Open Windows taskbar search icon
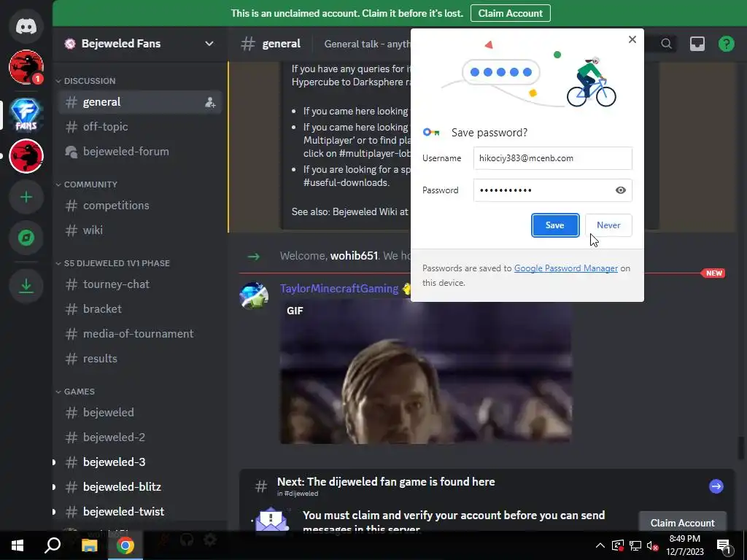 tap(53, 545)
